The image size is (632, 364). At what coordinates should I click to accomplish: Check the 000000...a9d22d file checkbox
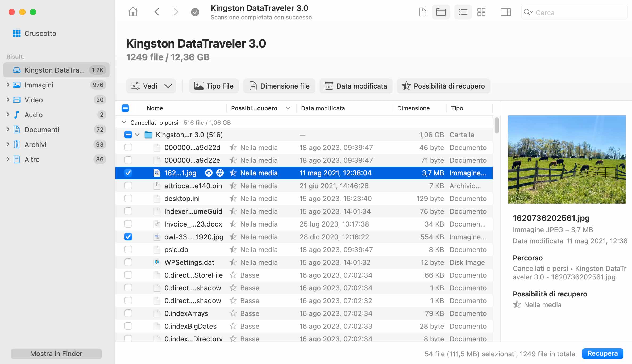(128, 148)
